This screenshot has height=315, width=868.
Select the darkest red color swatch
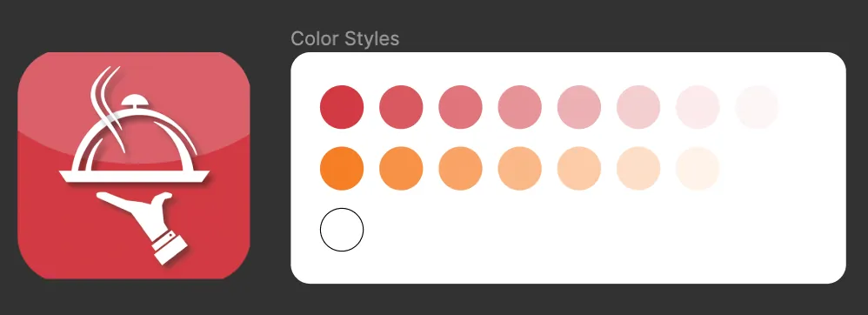[342, 107]
